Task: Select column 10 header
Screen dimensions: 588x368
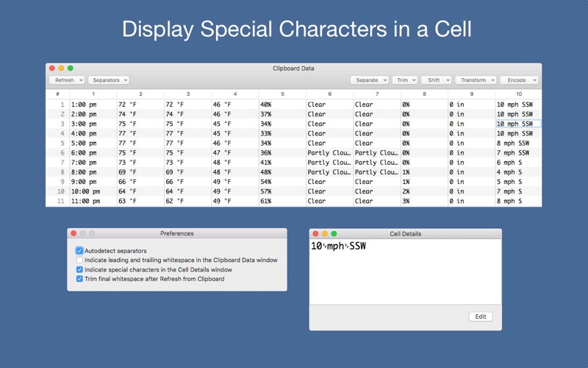Action: coord(519,94)
